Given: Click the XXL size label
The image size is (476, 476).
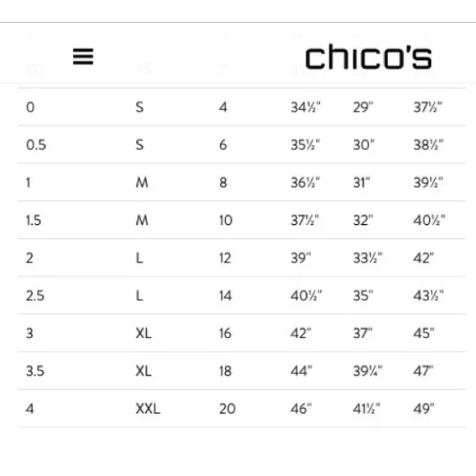Looking at the screenshot, I should (148, 409).
